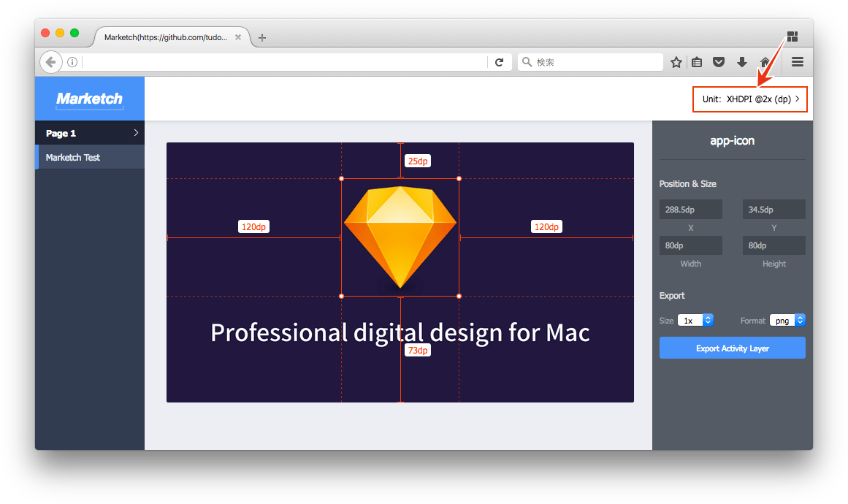Open the hamburger menu in the browser
This screenshot has height=504, width=848.
[x=798, y=62]
